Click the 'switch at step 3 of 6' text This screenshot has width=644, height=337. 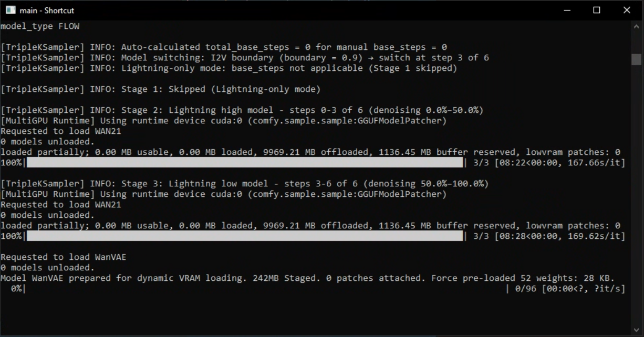click(434, 58)
